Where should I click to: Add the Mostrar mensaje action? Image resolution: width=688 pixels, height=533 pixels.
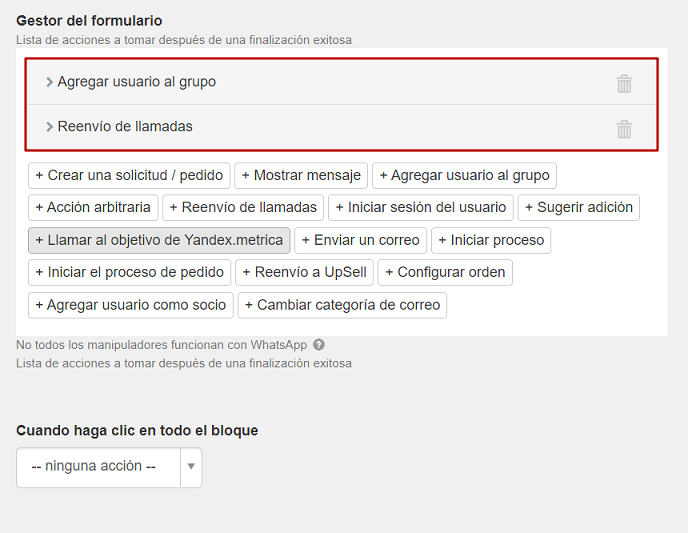point(301,175)
